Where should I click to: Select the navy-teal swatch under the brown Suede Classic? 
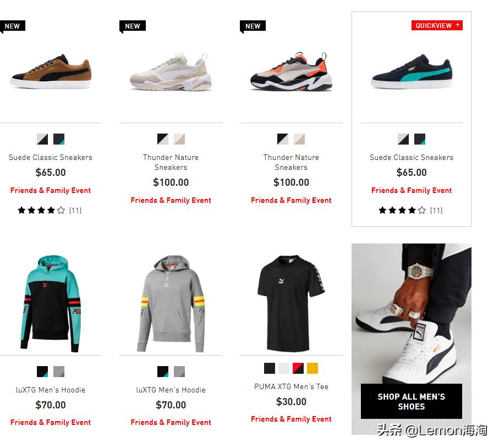59,139
